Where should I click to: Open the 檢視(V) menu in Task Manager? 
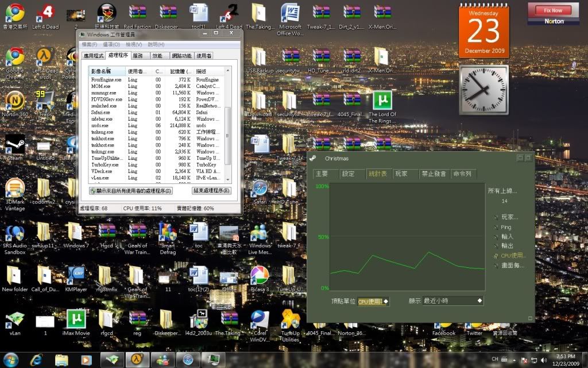134,44
